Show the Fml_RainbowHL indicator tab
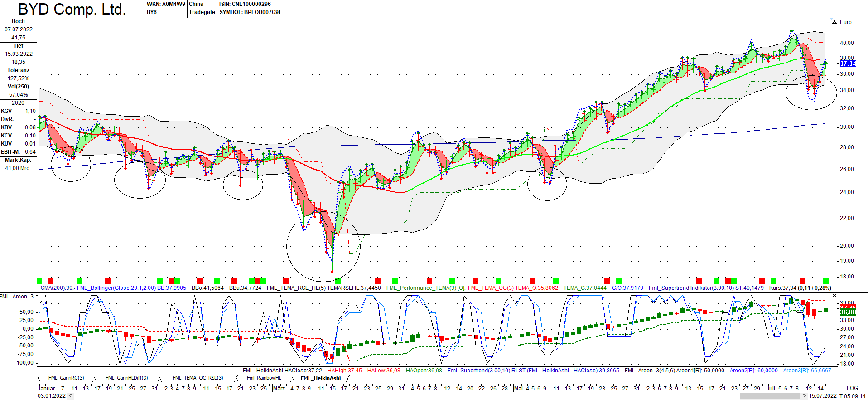Image resolution: width=868 pixels, height=400 pixels. pyautogui.click(x=264, y=378)
